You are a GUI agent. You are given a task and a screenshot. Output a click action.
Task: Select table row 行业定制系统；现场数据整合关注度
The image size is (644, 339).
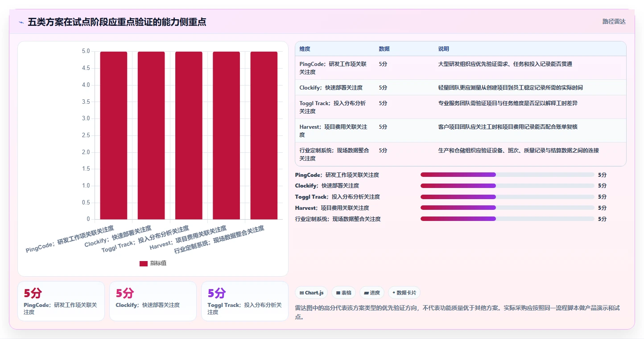[x=461, y=154]
